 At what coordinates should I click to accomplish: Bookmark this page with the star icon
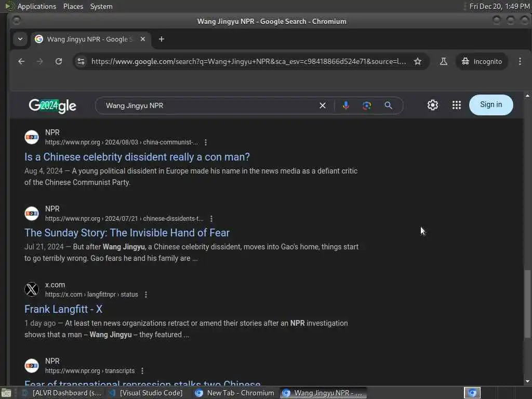coord(418,61)
